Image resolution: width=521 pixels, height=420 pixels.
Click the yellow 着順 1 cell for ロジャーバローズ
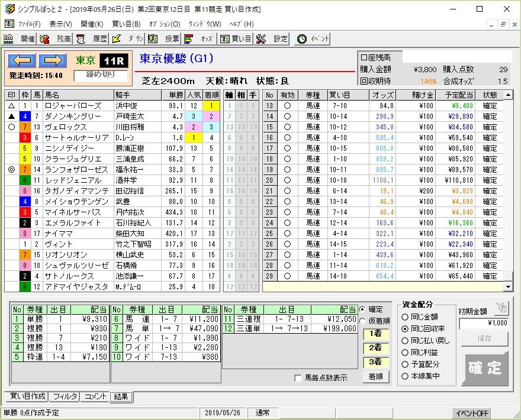click(x=211, y=106)
